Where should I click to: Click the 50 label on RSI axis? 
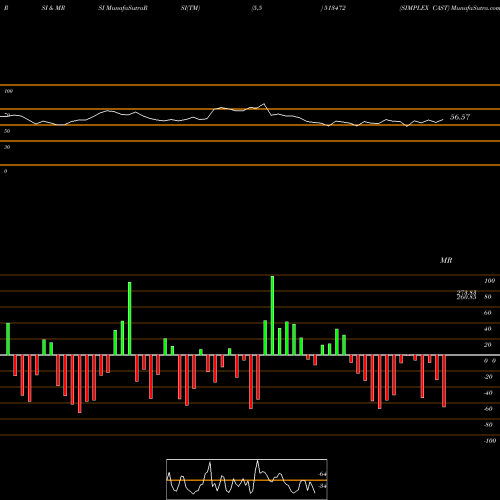[x=7, y=131]
